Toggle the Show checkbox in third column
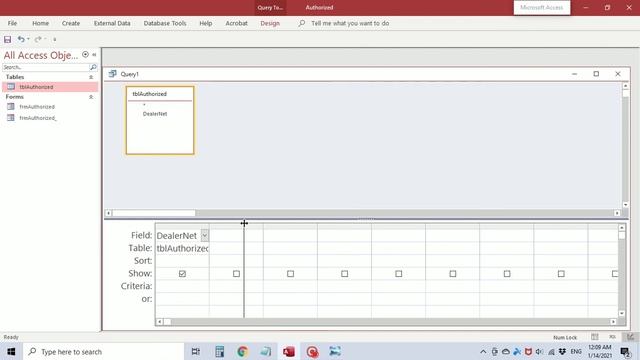Screen dimensions: 640x360 point(290,274)
